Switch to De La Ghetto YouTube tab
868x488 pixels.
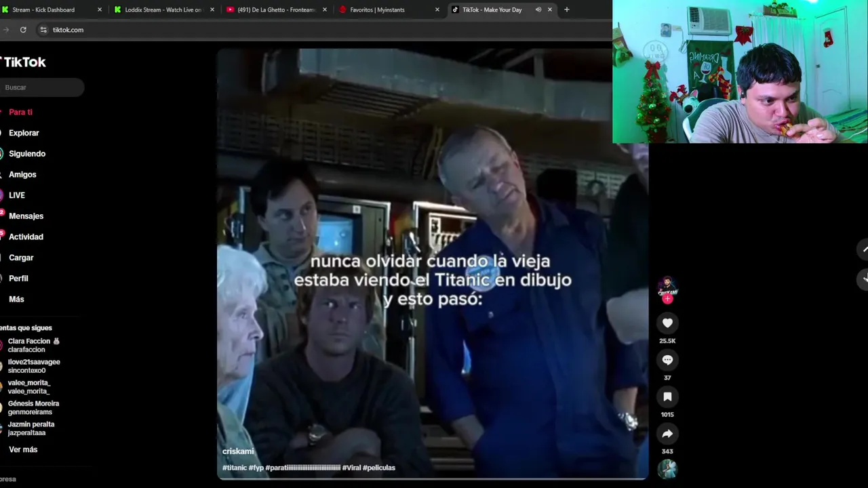(275, 9)
